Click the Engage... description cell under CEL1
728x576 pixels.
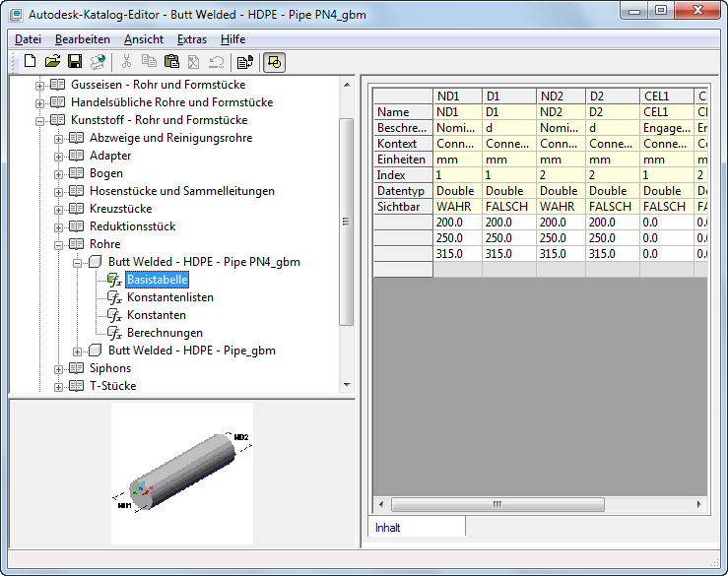click(666, 128)
